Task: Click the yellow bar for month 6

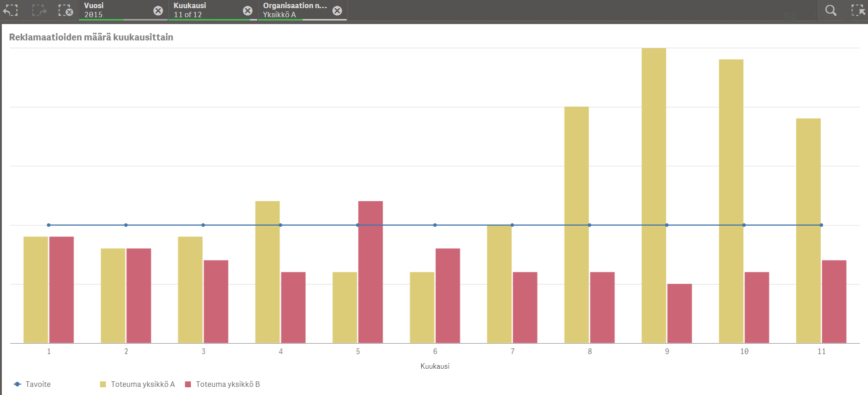Action: [422, 307]
